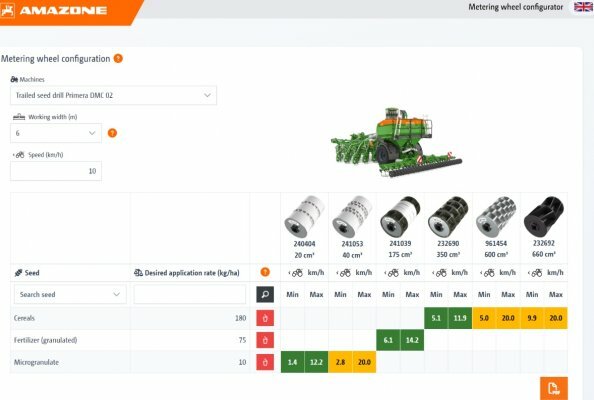This screenshot has height=400, width=594.
Task: Click the Cereals rate value 180
Action: [x=241, y=318]
